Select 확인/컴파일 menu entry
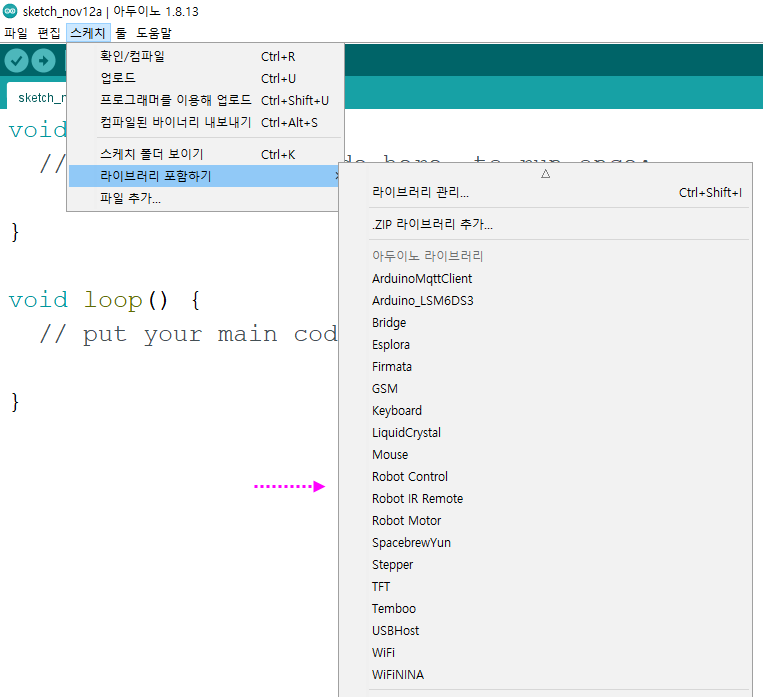This screenshot has width=763, height=697. [205, 56]
